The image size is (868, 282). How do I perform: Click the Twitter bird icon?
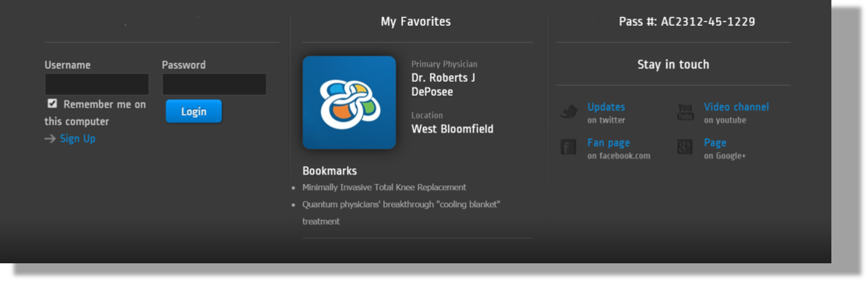(569, 112)
